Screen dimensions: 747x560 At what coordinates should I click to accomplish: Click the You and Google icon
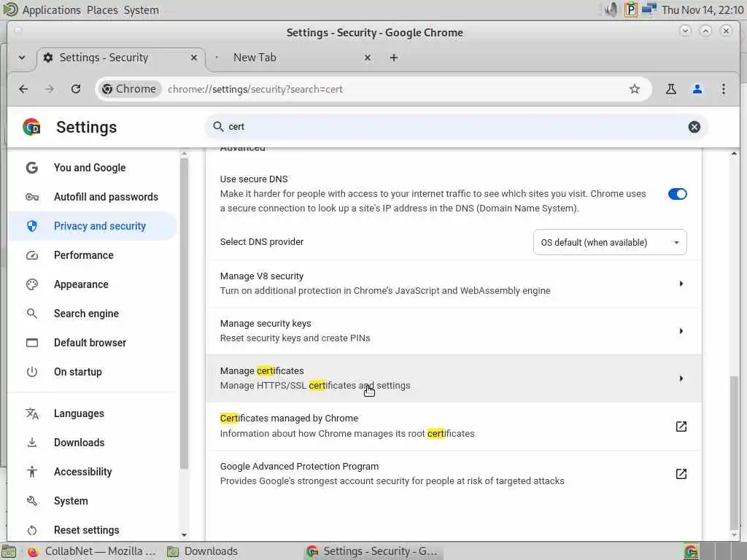click(32, 168)
